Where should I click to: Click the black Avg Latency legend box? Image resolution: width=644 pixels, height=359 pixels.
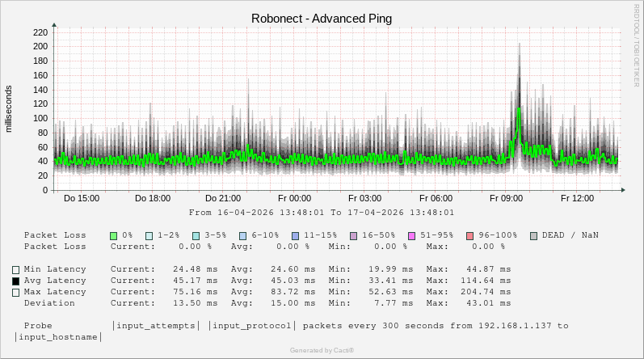[x=15, y=281]
